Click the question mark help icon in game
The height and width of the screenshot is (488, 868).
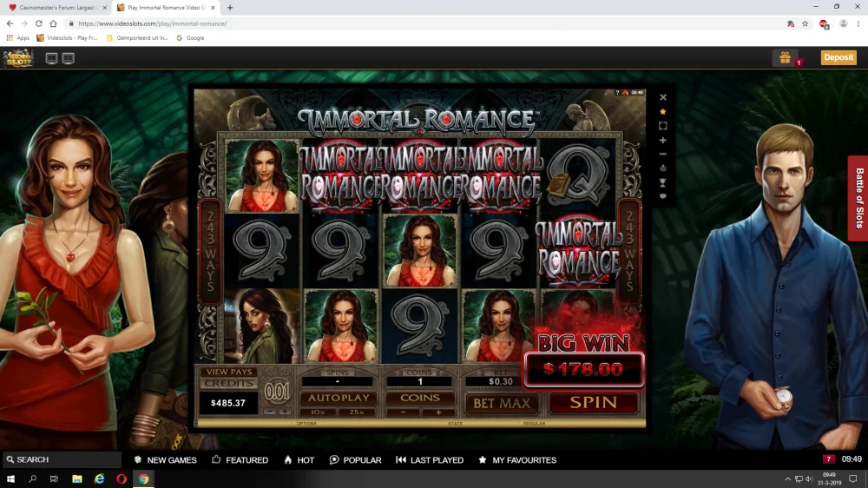tap(617, 93)
